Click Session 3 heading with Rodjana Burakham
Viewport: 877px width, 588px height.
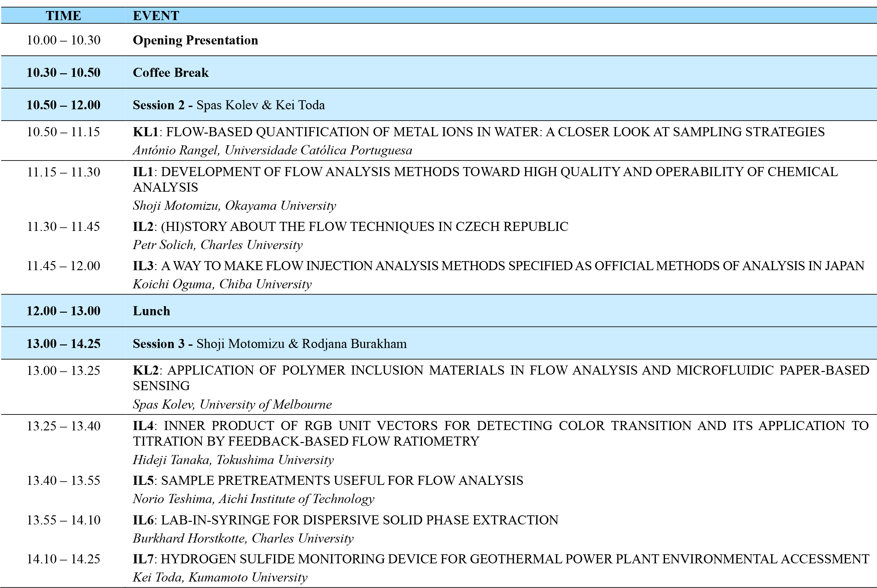[269, 344]
